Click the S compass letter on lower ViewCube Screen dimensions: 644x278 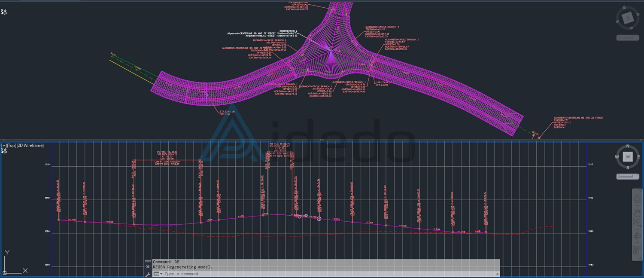coord(628,168)
